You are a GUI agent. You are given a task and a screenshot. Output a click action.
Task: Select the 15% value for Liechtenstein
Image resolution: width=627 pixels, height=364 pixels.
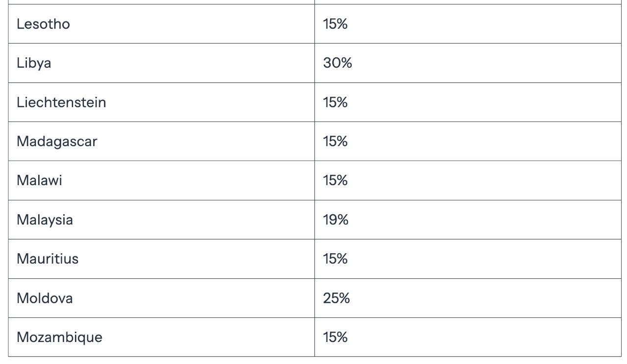(335, 102)
